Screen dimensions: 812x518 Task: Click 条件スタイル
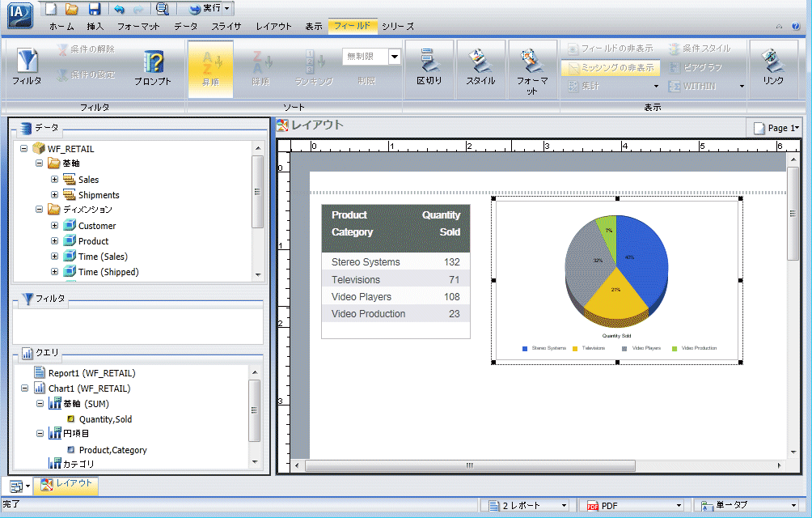[700, 49]
